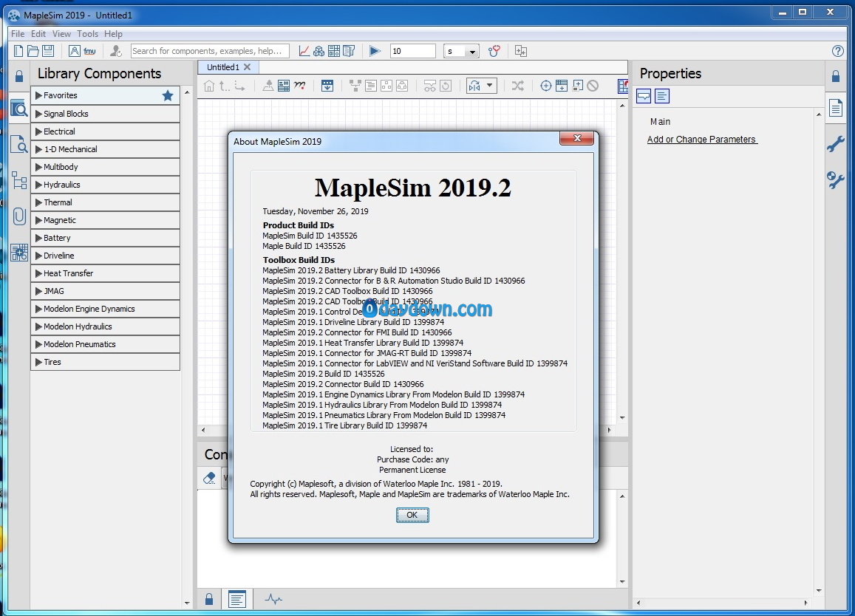Click the save floppy-disk icon
The image size is (855, 616).
[48, 51]
